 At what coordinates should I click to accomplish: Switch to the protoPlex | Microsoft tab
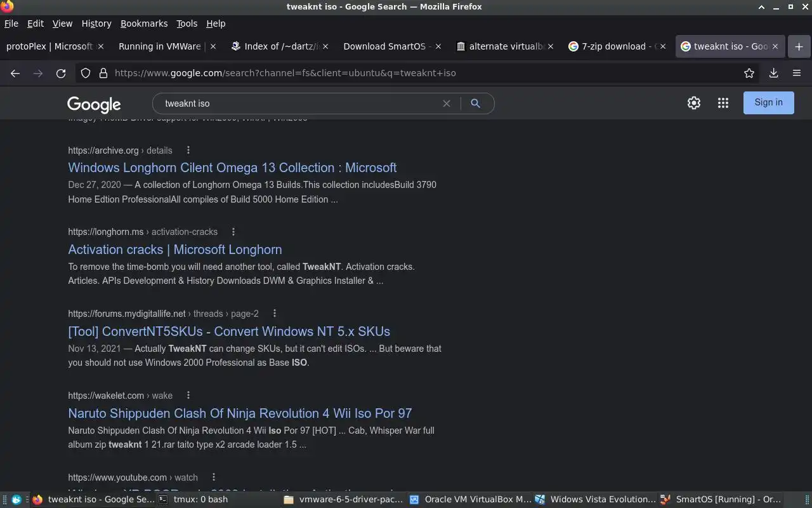49,46
